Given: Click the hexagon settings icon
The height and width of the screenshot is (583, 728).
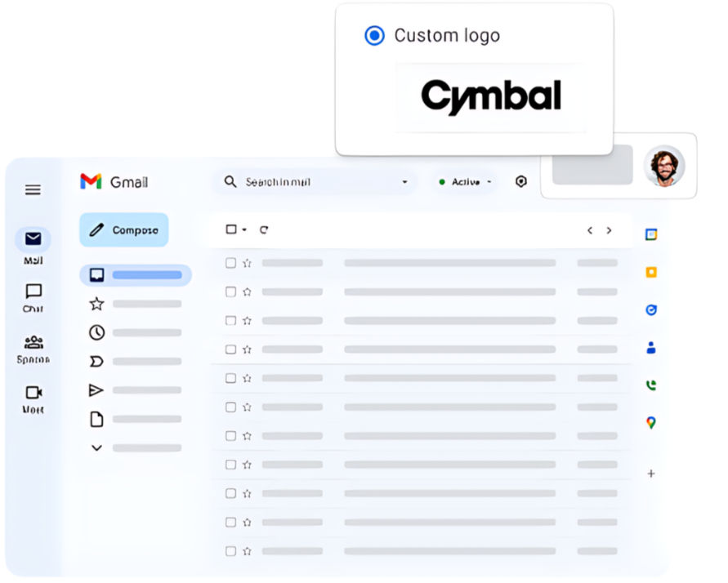Looking at the screenshot, I should tap(521, 181).
